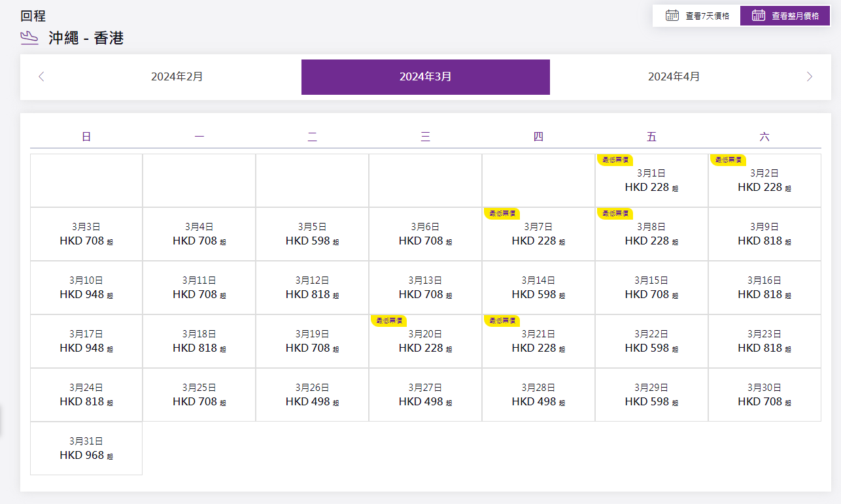Select March 21 lowest fare HKD 228
Viewport: 841px width, 504px height.
point(538,341)
